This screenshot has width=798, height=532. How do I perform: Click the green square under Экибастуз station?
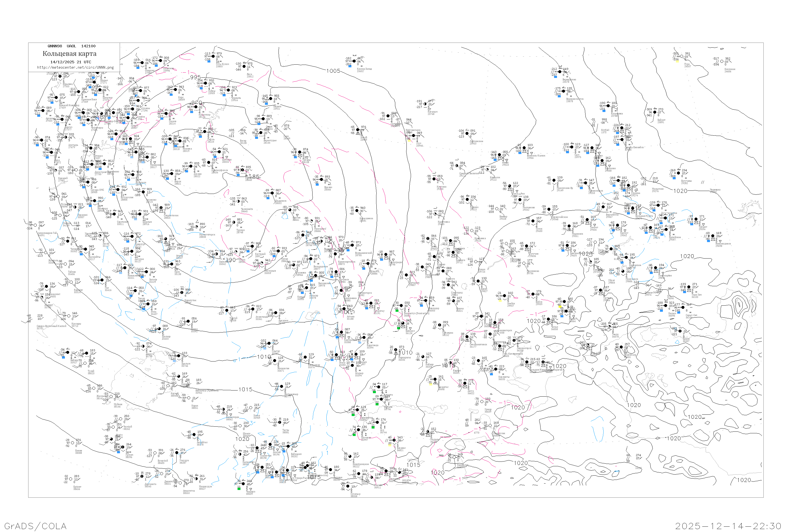click(x=397, y=310)
